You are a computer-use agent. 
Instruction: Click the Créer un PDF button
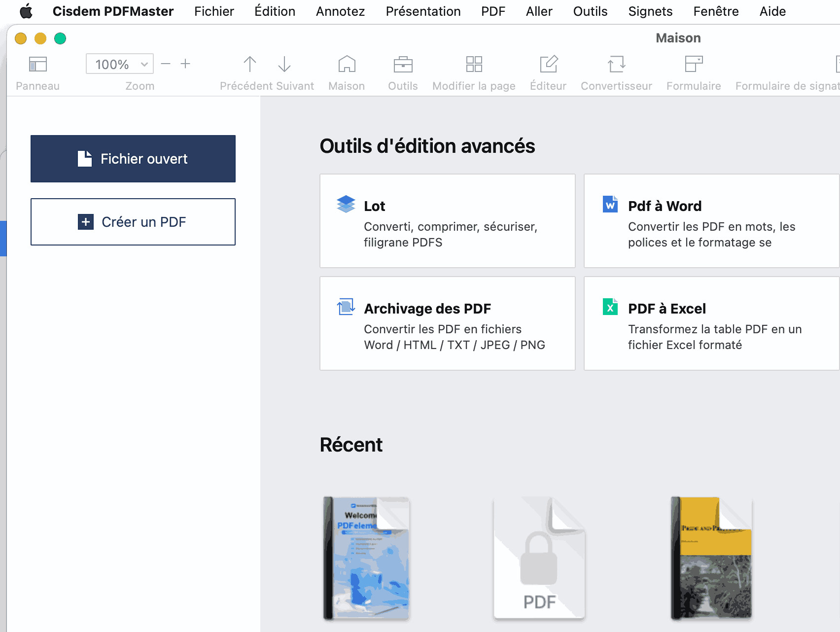point(133,222)
